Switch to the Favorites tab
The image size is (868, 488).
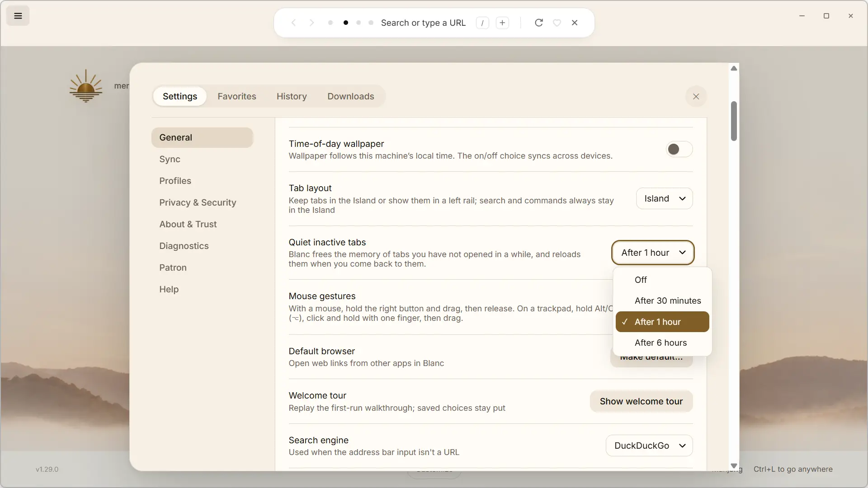coord(237,96)
